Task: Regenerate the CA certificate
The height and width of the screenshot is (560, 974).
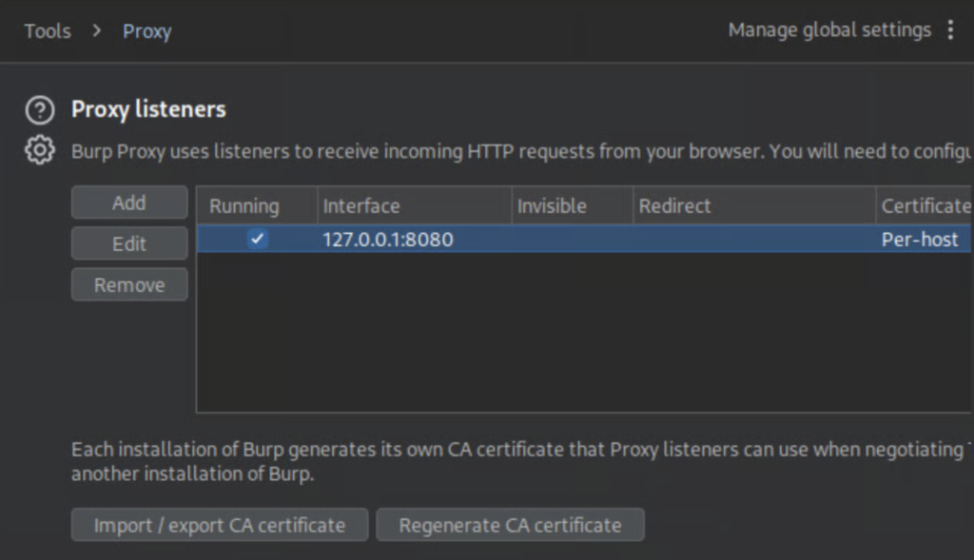Action: pyautogui.click(x=510, y=524)
